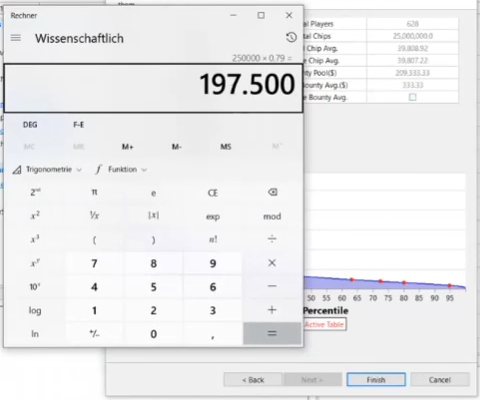Click the square root reciprocal 1/x key
This screenshot has height=400, width=480.
(94, 216)
